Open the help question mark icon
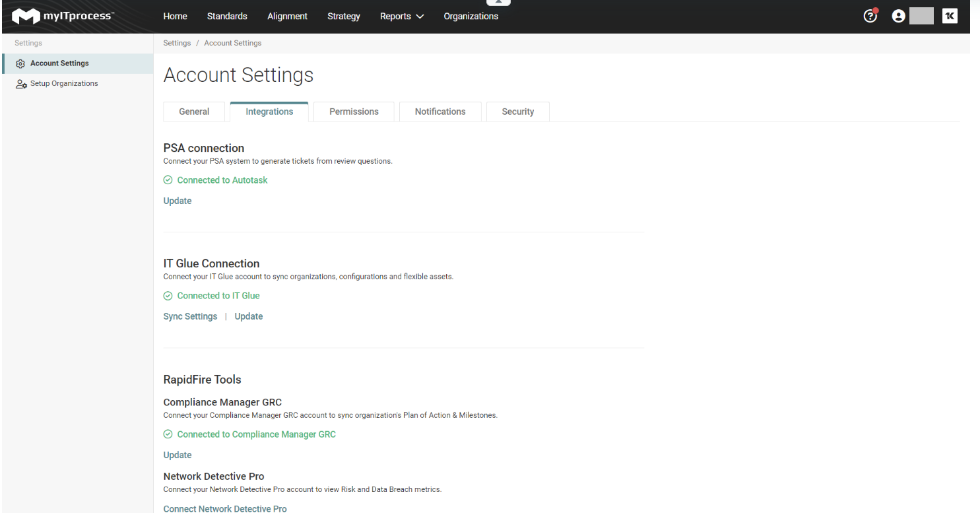The width and height of the screenshot is (980, 513). (x=870, y=17)
